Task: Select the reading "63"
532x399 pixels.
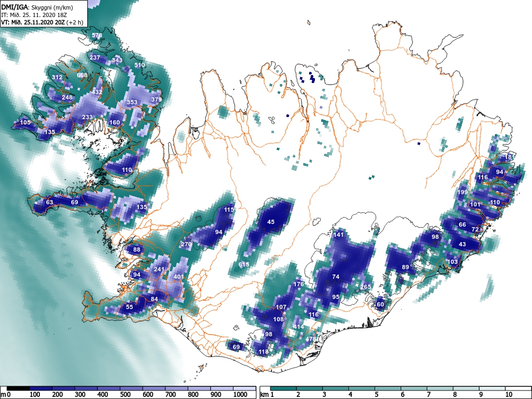Action: coord(49,202)
